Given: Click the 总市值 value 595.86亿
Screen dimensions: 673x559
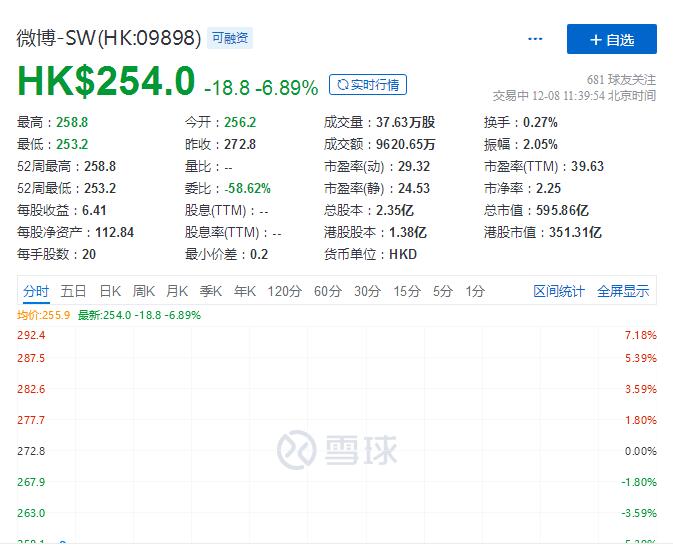Looking at the screenshot, I should 562,210.
